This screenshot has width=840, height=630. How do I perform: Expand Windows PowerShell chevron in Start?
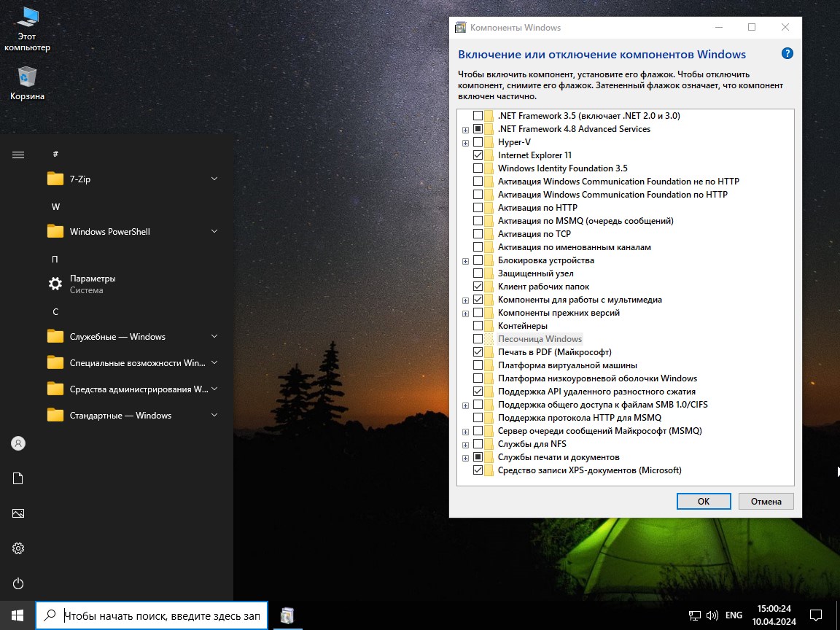214,231
